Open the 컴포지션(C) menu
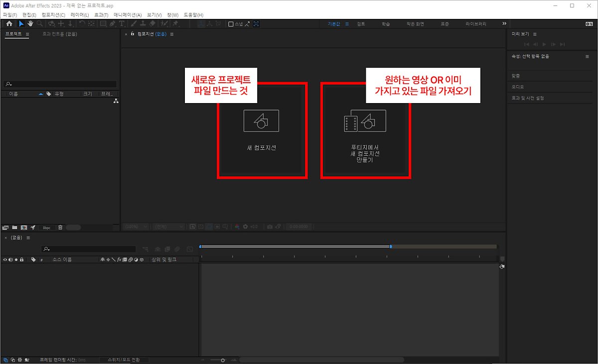Viewport: 598px width, 364px height. tap(53, 15)
